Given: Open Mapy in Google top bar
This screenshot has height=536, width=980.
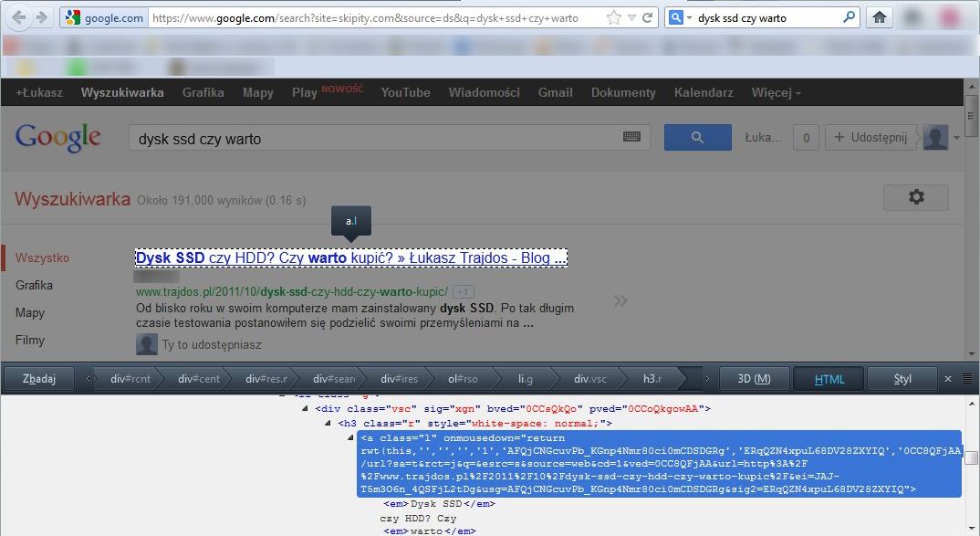Looking at the screenshot, I should [258, 92].
